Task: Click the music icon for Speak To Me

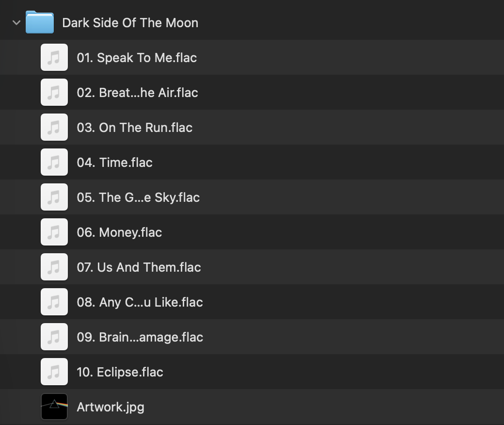Action: [x=54, y=58]
